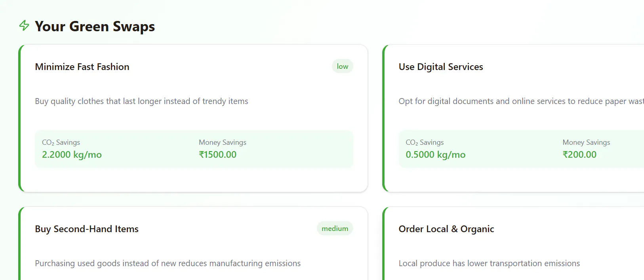The width and height of the screenshot is (644, 280).
Task: Click 'CO₂ Savings' label in Fast Fashion card
Action: click(61, 142)
